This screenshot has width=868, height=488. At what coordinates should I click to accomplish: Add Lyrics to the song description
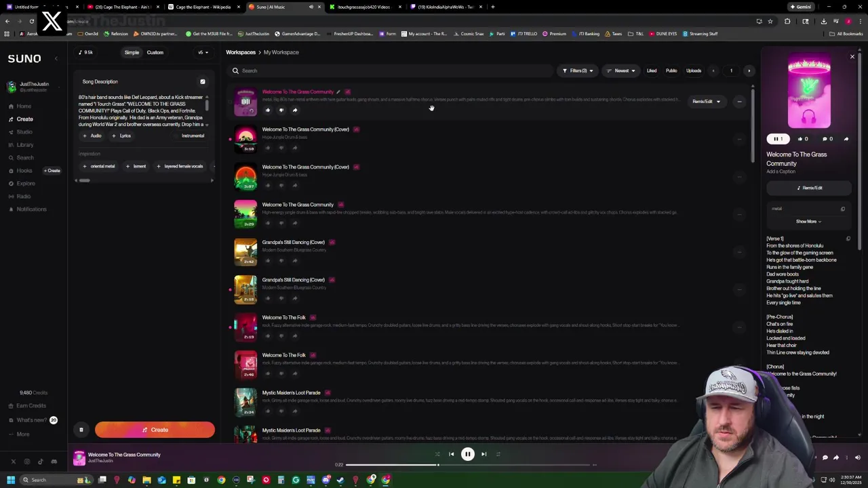point(121,136)
